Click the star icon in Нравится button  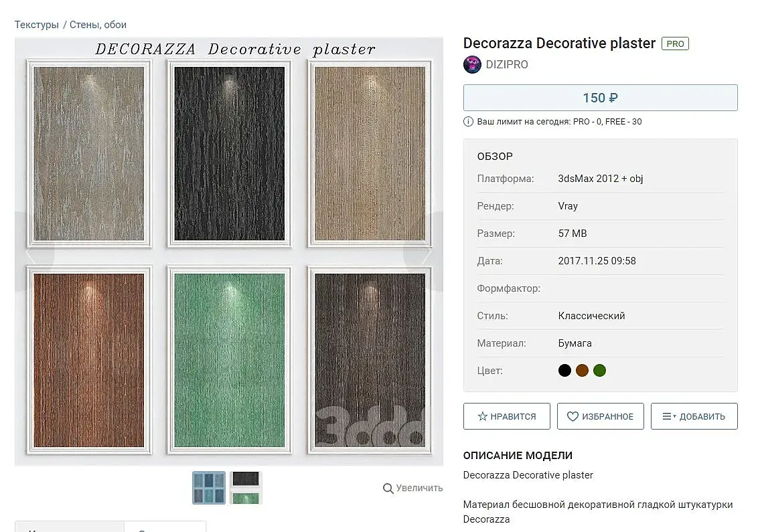(x=482, y=416)
